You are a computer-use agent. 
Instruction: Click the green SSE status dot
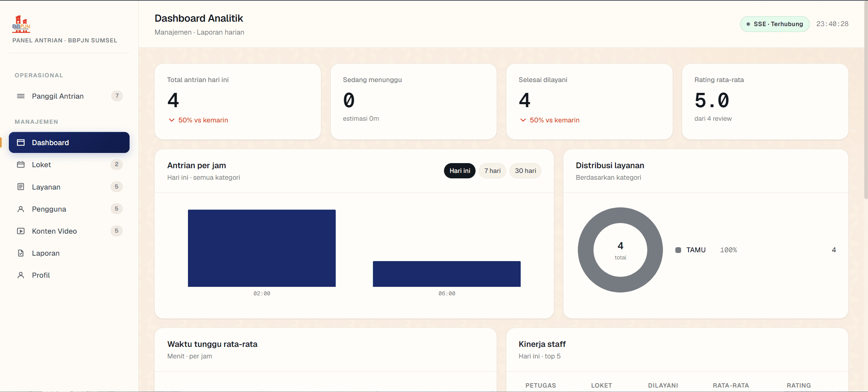(x=748, y=24)
